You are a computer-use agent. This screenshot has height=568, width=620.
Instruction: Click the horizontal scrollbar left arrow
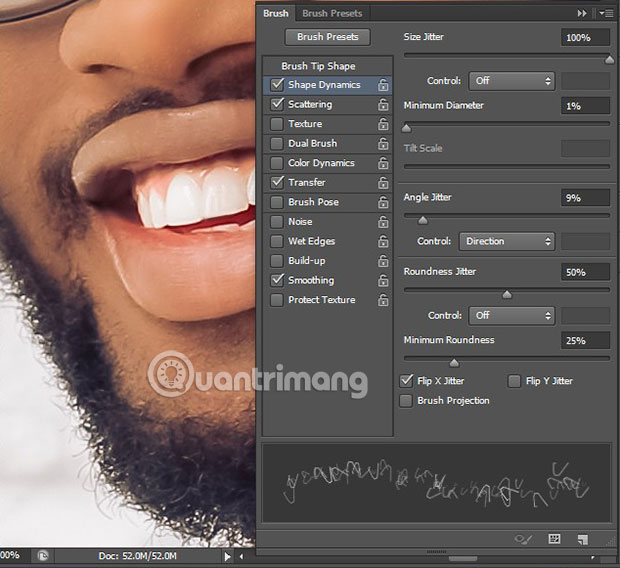pyautogui.click(x=242, y=557)
